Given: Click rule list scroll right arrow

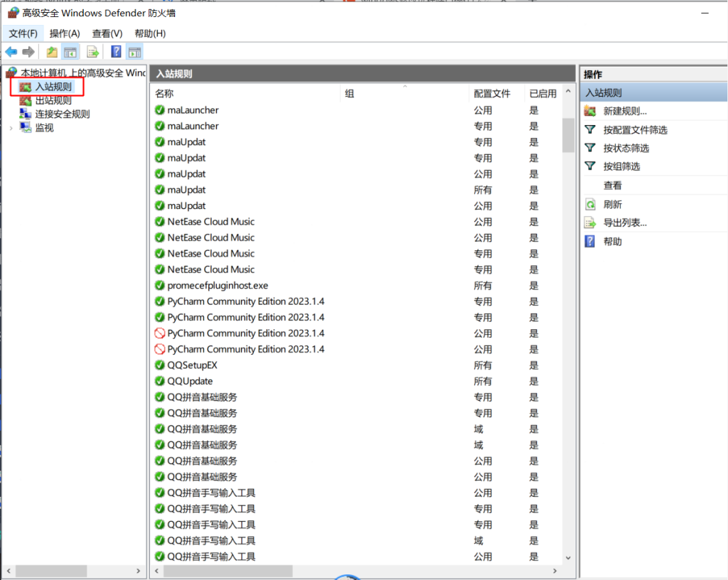Looking at the screenshot, I should 555,571.
